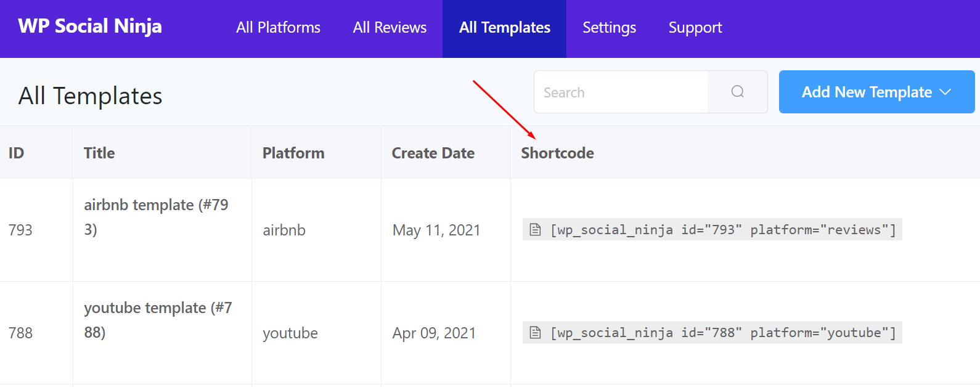Open the Support menu item
The width and height of the screenshot is (980, 387).
point(695,28)
